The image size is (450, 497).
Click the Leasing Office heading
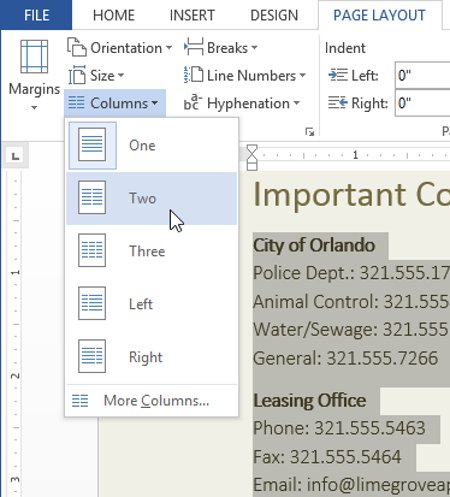tap(309, 401)
